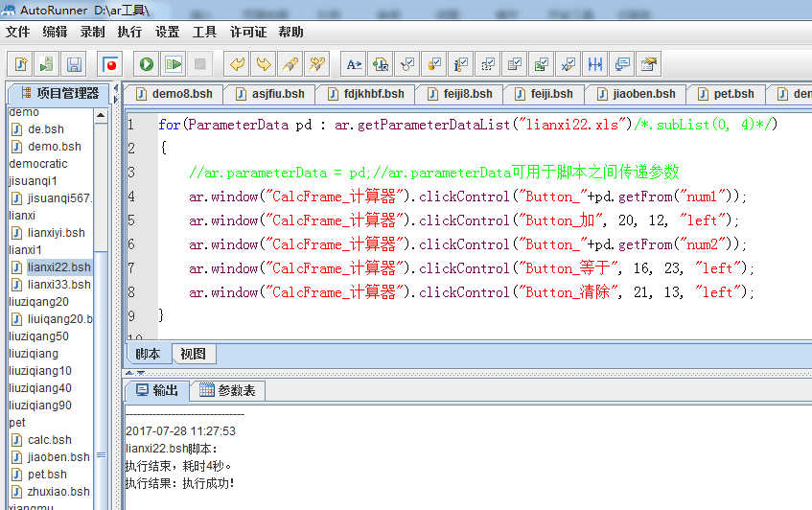Click the rightmost toolbar icon

649,64
